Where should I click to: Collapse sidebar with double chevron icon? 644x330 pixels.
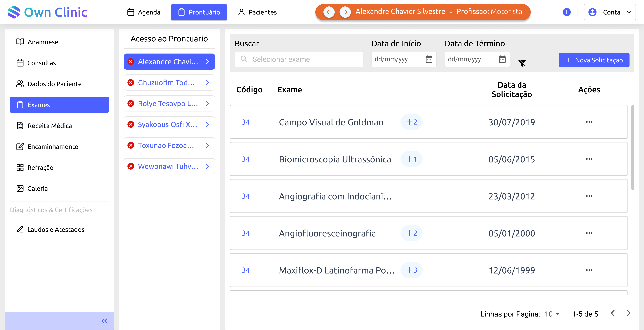coord(104,321)
